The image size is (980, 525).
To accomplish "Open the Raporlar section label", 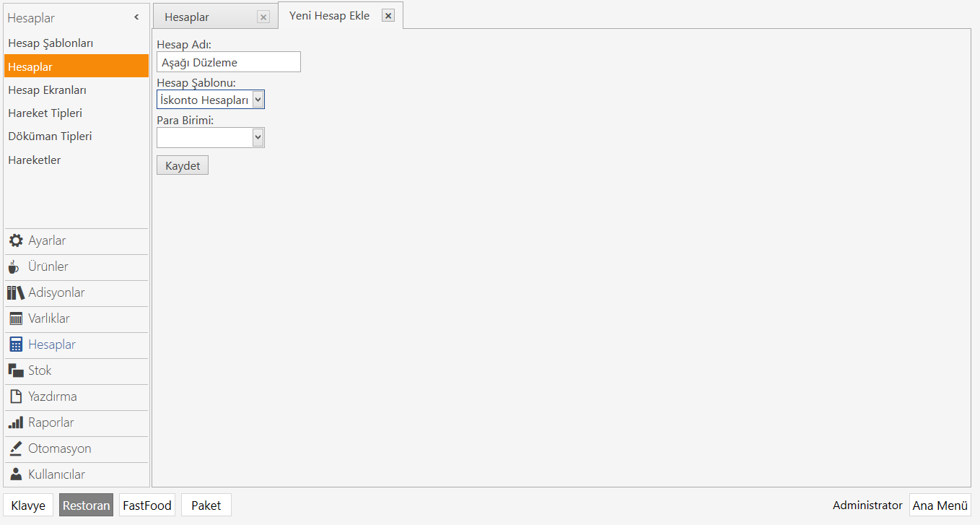I will [51, 422].
